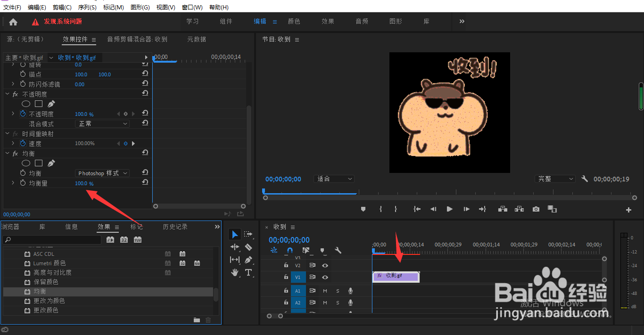Select the Track Select Forward tool

(248, 234)
